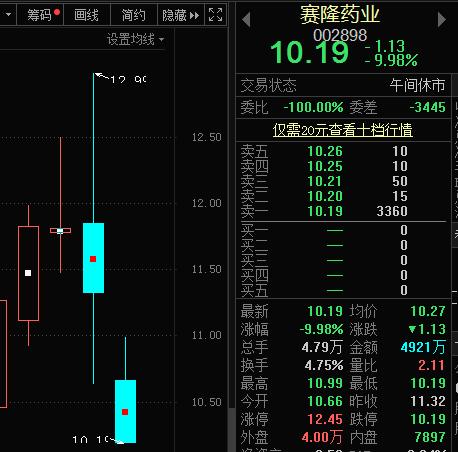Click 委差 value -3445
Image resolution: width=458 pixels, height=452 pixels.
pos(427,107)
